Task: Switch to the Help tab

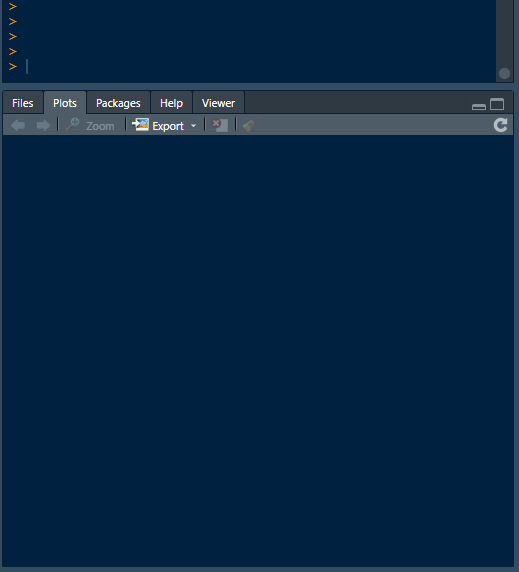Action: tap(171, 103)
